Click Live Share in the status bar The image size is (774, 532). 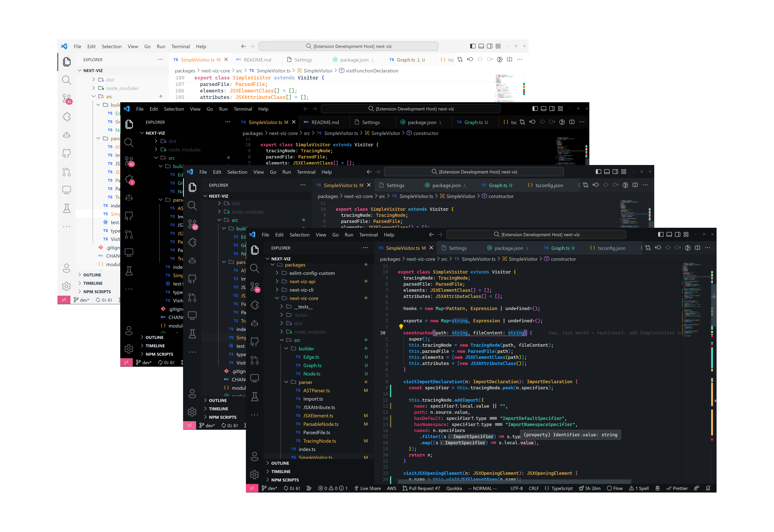(367, 488)
